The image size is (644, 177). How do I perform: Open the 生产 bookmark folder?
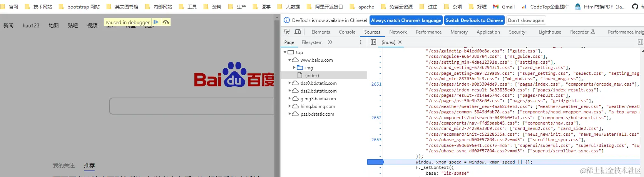point(237,7)
